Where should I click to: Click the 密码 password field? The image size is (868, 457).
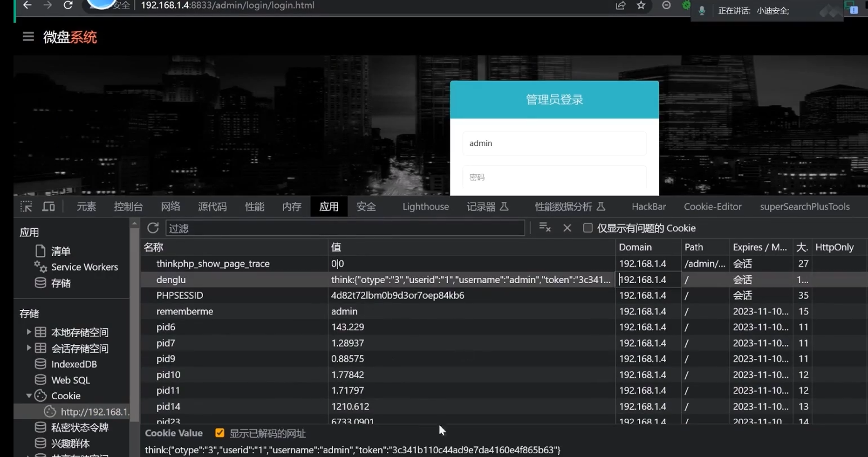(x=554, y=177)
